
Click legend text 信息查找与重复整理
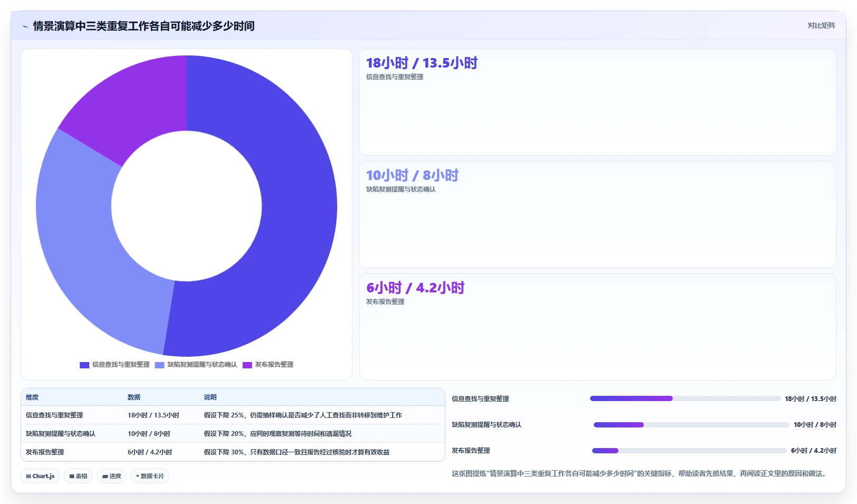(121, 365)
